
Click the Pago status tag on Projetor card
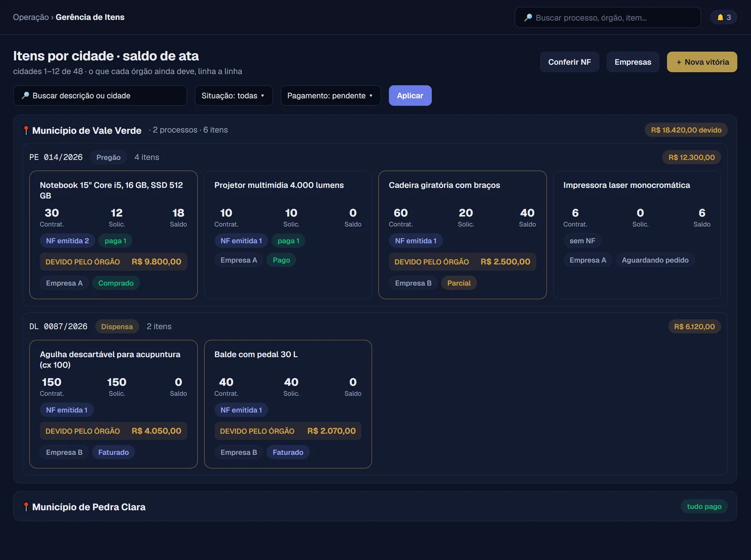coord(281,260)
